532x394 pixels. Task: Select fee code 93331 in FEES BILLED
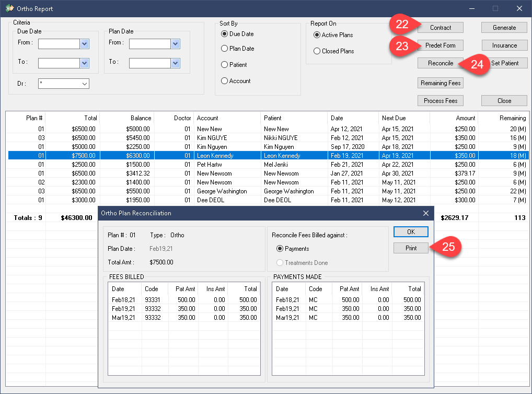click(153, 300)
